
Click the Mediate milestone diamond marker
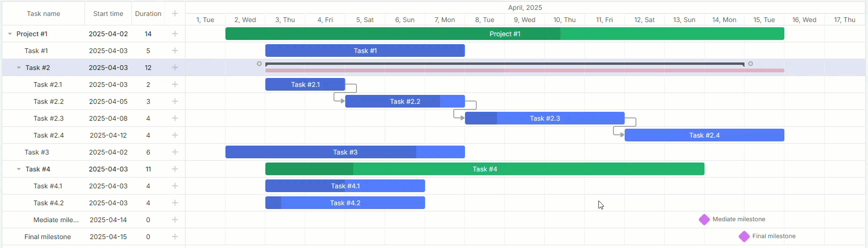tap(704, 219)
